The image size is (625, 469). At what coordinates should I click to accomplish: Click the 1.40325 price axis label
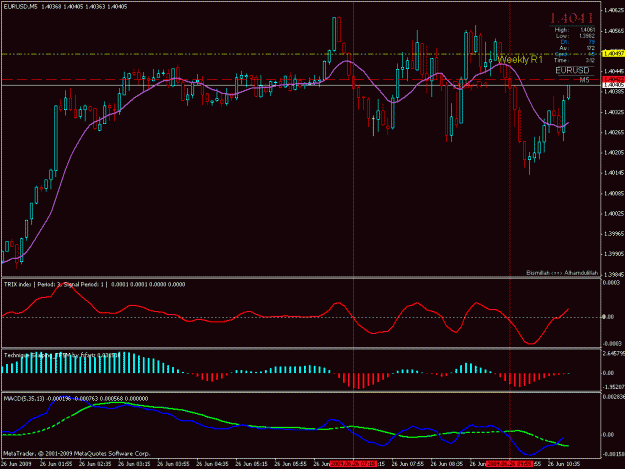[614, 112]
